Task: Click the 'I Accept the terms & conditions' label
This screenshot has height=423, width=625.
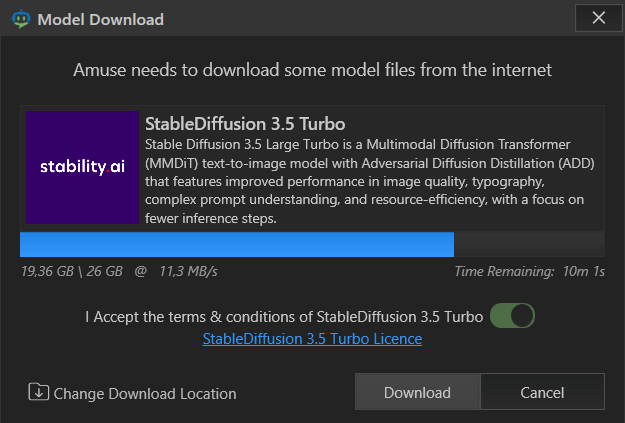Action: point(284,317)
